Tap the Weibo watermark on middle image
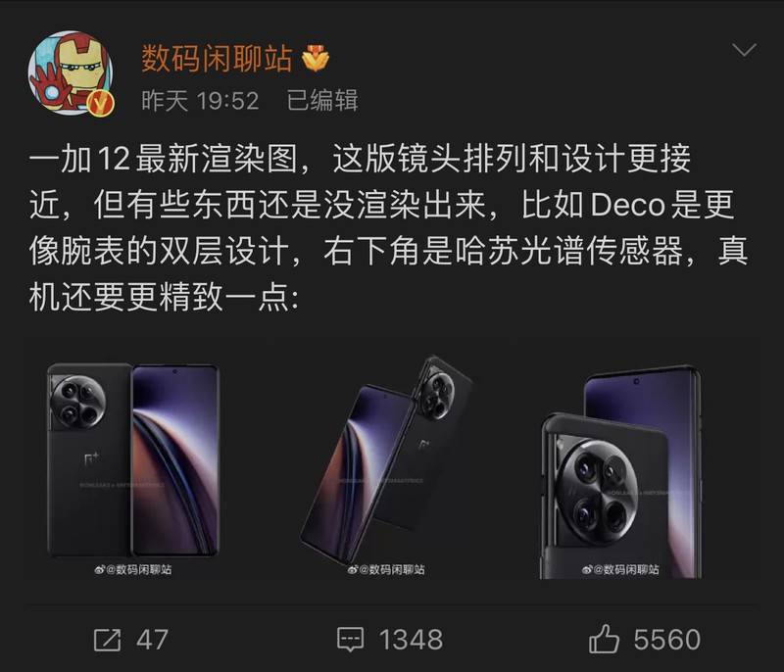The height and width of the screenshot is (672, 784). [386, 569]
